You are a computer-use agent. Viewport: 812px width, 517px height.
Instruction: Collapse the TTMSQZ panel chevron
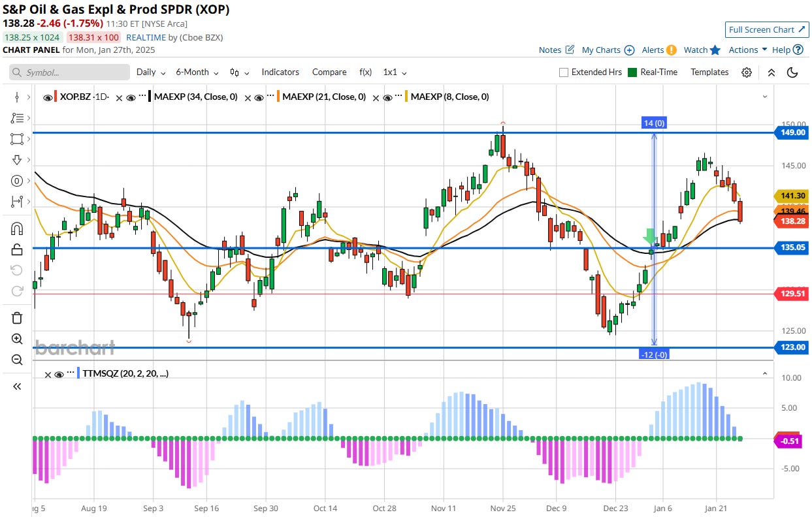click(x=765, y=373)
